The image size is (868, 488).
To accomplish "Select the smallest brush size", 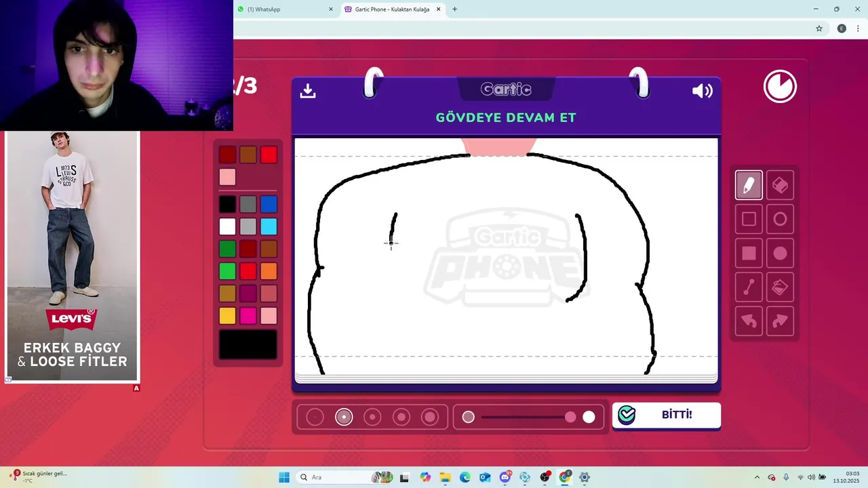I will tap(315, 417).
